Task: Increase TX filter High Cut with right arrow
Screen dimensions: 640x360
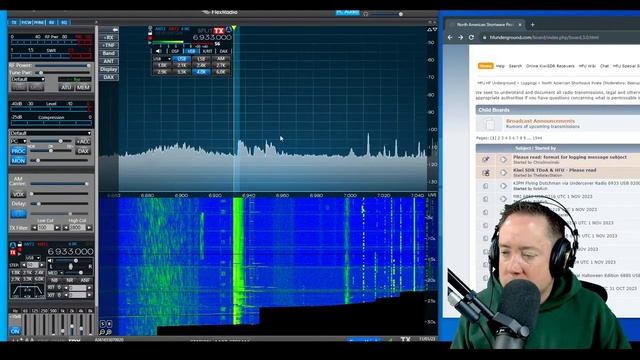Action: click(89, 228)
